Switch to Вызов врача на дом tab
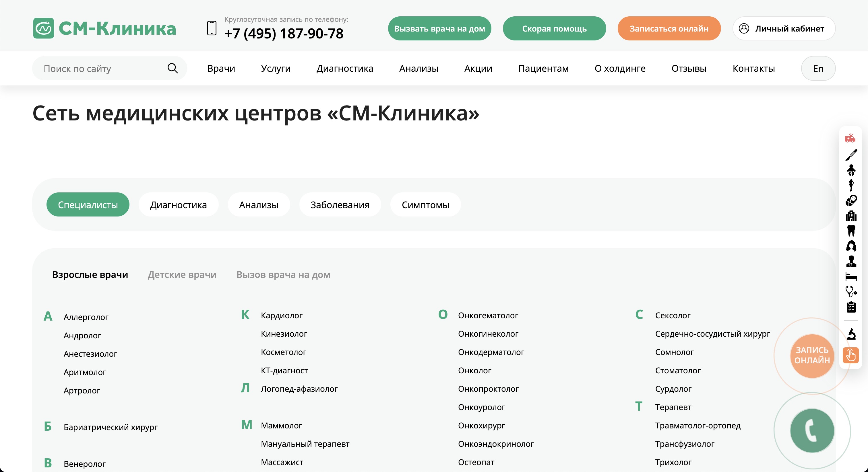This screenshot has width=868, height=472. pos(283,275)
